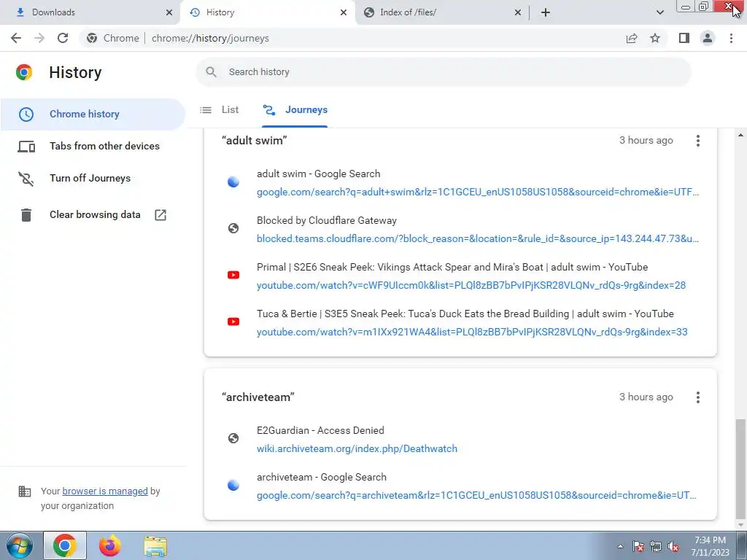
Task: Expand the tab search chevron
Action: (x=659, y=12)
